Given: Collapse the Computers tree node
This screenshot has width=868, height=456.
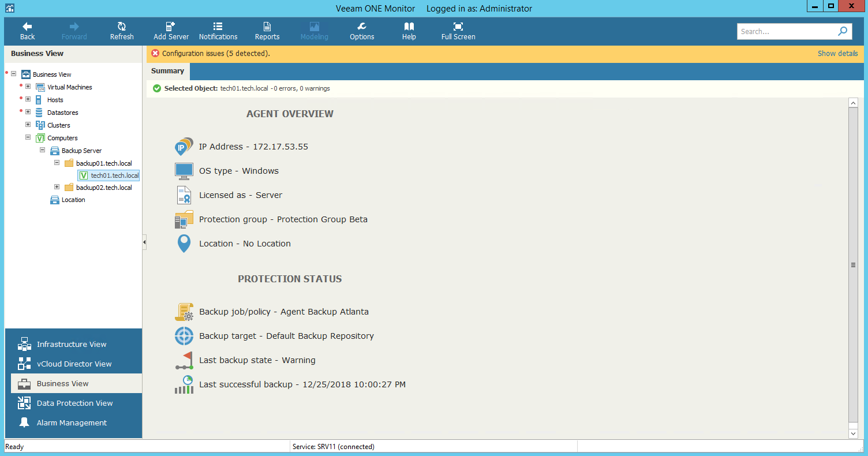Looking at the screenshot, I should coord(28,137).
